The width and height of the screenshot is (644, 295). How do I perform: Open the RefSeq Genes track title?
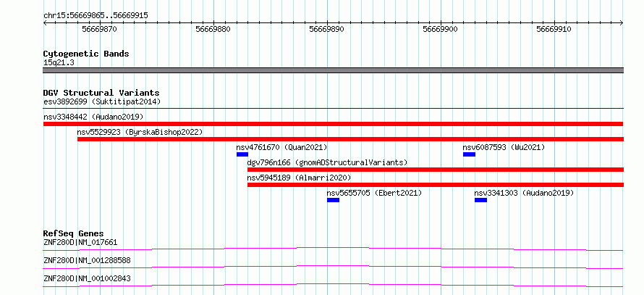coord(74,233)
